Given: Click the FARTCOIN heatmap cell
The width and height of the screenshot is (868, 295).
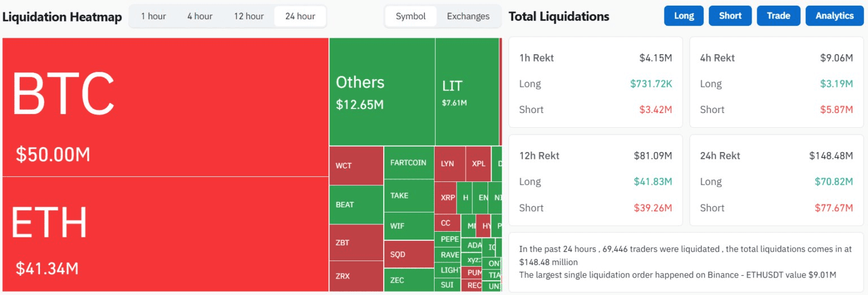Looking at the screenshot, I should click(x=409, y=163).
